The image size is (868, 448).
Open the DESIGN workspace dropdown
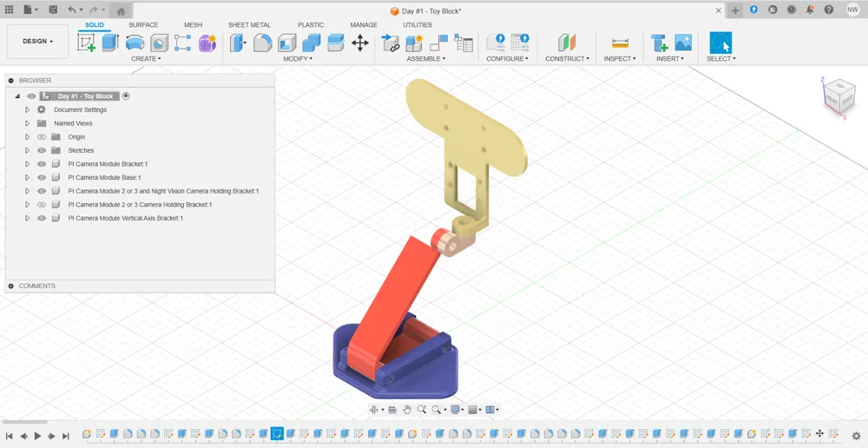[x=37, y=41]
